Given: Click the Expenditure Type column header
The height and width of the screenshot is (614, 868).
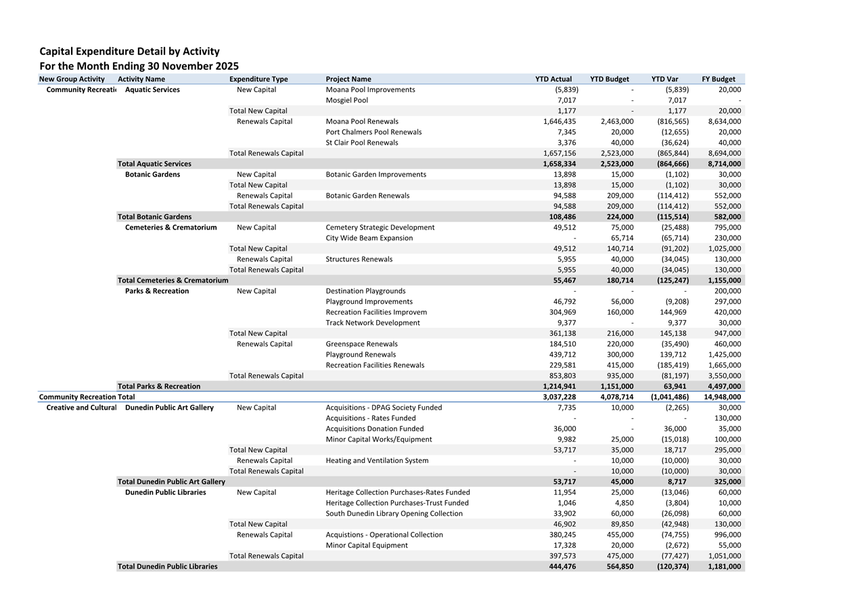Looking at the screenshot, I should click(258, 79).
